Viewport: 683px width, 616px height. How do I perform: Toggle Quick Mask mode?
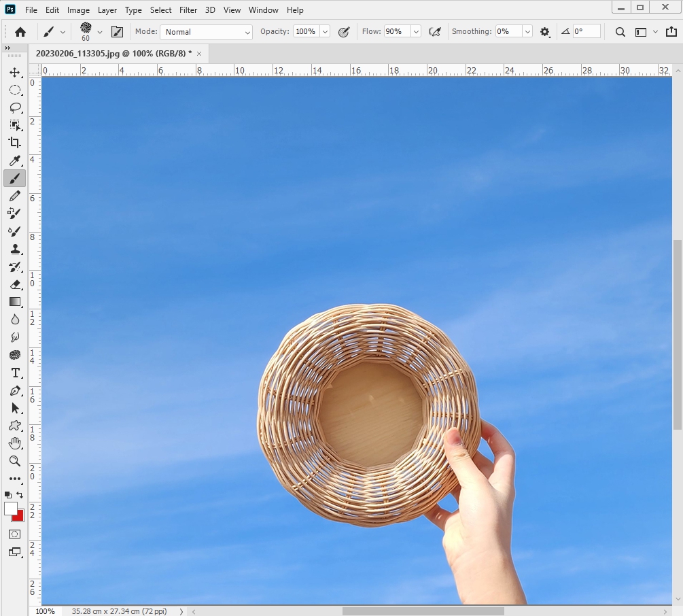pos(15,534)
